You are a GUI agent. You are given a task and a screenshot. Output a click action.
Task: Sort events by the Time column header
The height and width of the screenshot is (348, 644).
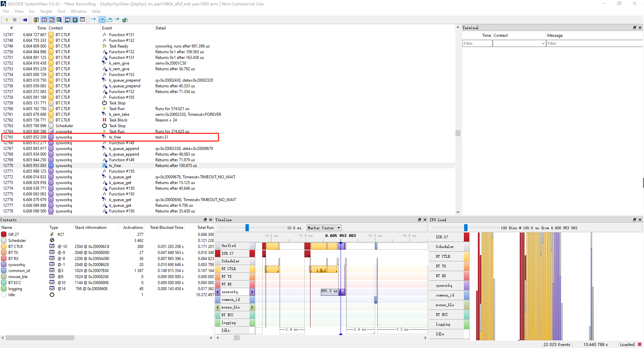pos(42,28)
